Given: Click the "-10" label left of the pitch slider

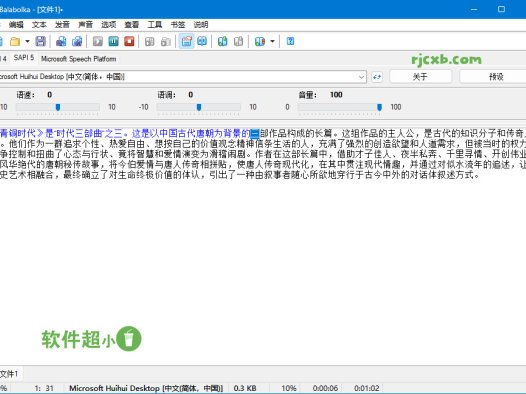Looking at the screenshot, I should [144, 107].
